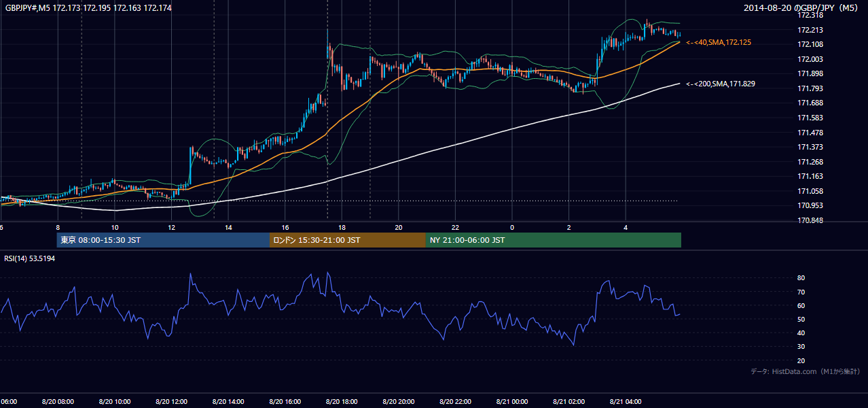This screenshot has height=408, width=868.
Task: Click the RSI axis level 30
Action: click(801, 347)
